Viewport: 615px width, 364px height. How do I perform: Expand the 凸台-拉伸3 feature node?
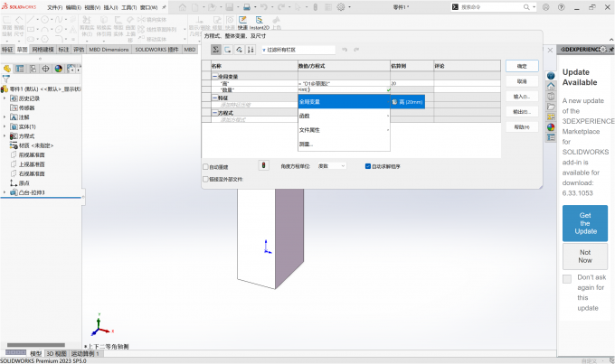pos(5,192)
